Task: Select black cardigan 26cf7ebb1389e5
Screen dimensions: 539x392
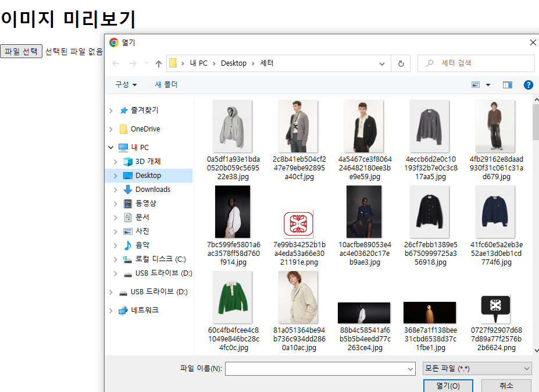Action: click(x=430, y=212)
